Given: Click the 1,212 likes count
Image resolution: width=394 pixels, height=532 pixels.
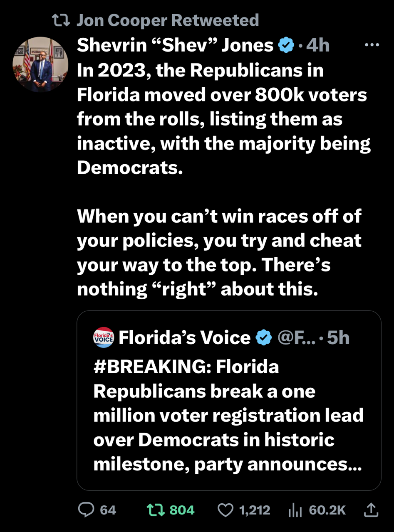Looking at the screenshot, I should tap(255, 510).
